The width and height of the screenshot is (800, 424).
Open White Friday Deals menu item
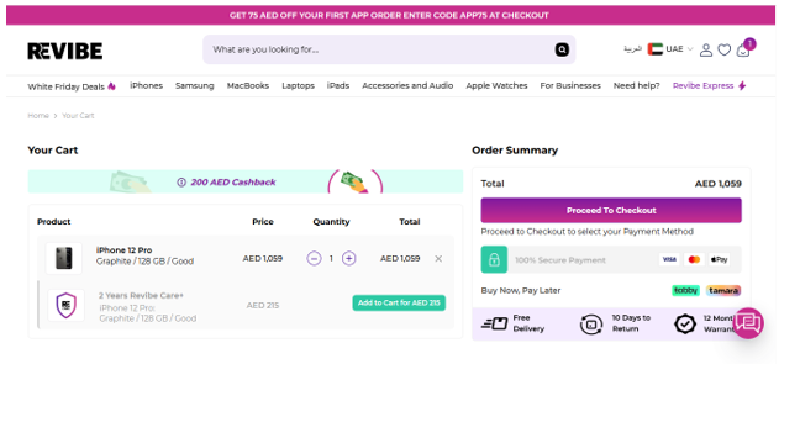point(72,86)
